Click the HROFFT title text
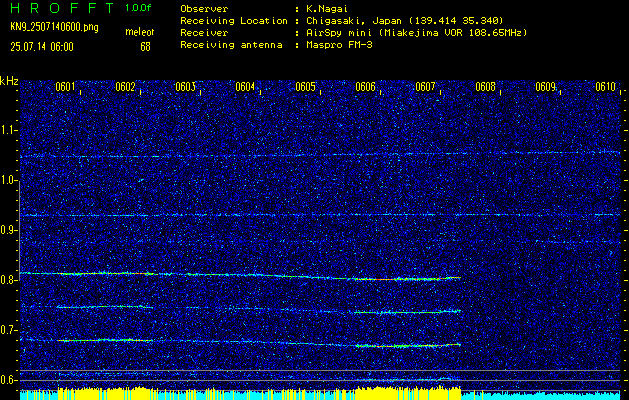This screenshot has height=400, width=629. pos(63,8)
